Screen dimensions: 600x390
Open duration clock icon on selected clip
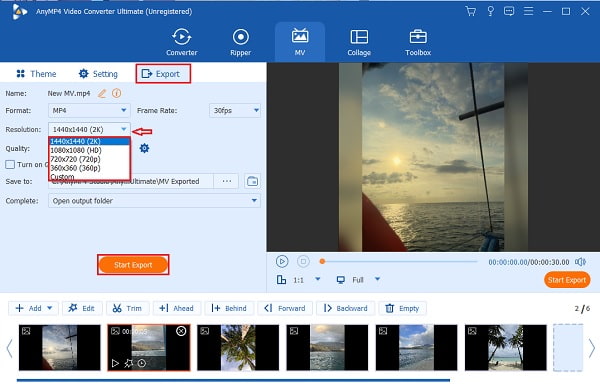(x=142, y=363)
